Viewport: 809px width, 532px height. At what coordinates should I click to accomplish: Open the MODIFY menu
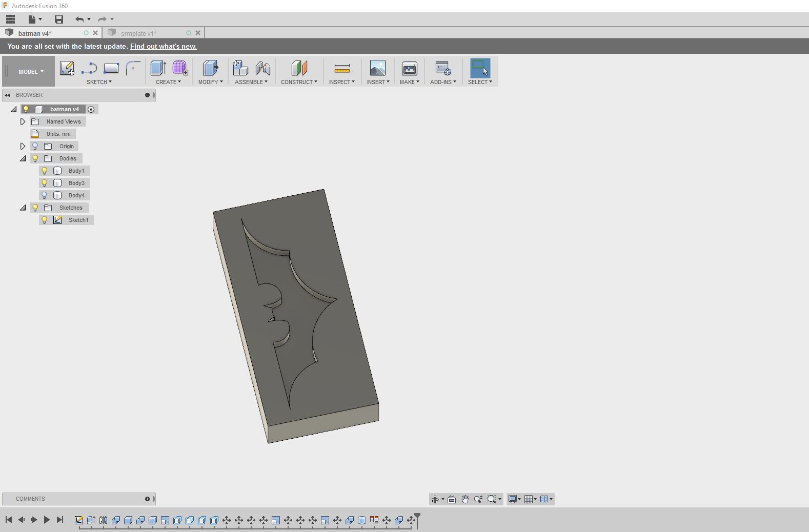point(211,82)
